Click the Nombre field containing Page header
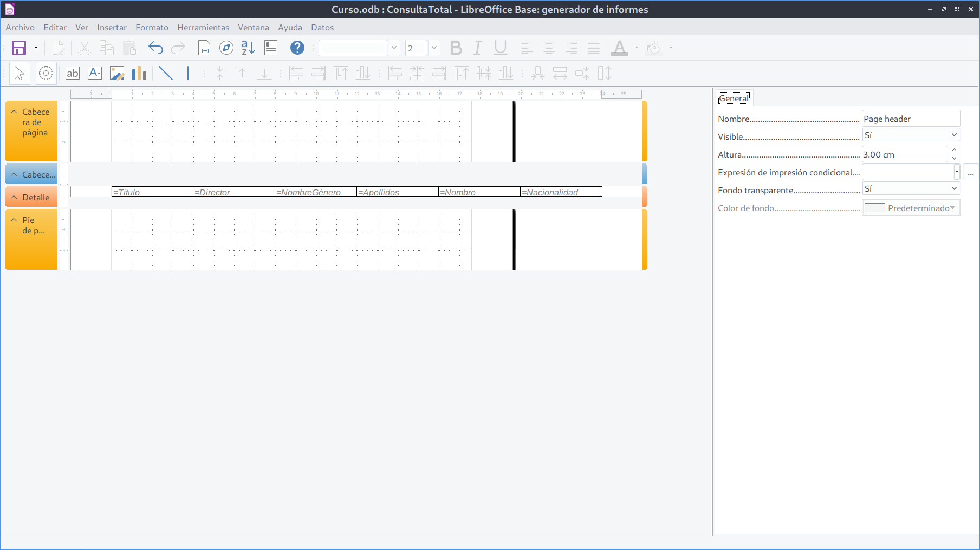Image resolution: width=980 pixels, height=550 pixels. pos(911,119)
